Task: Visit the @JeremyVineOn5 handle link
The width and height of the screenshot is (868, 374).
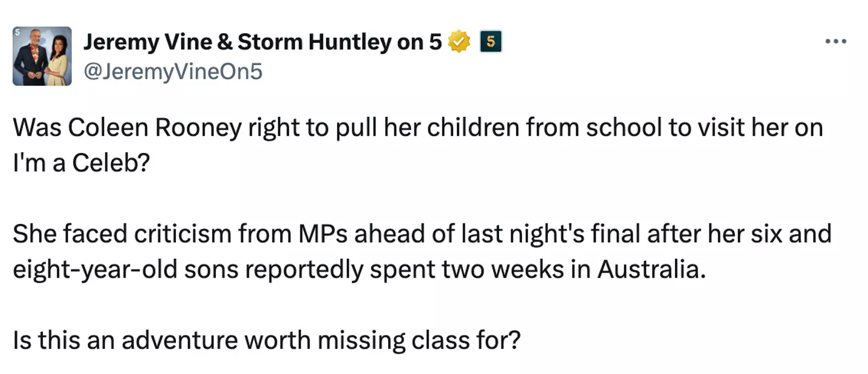Action: 172,72
